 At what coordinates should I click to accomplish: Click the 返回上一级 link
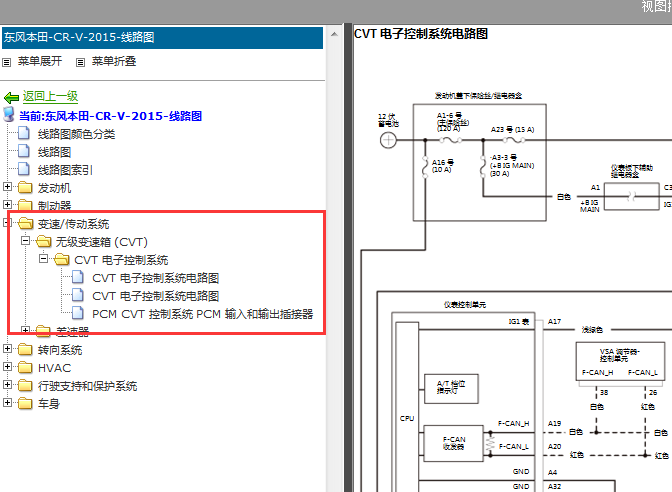50,96
